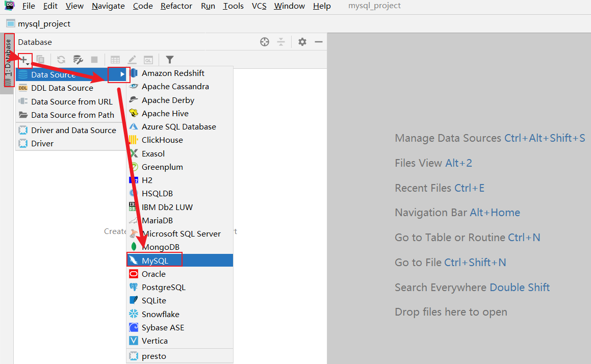Select presto data source
591x364 pixels.
point(180,356)
